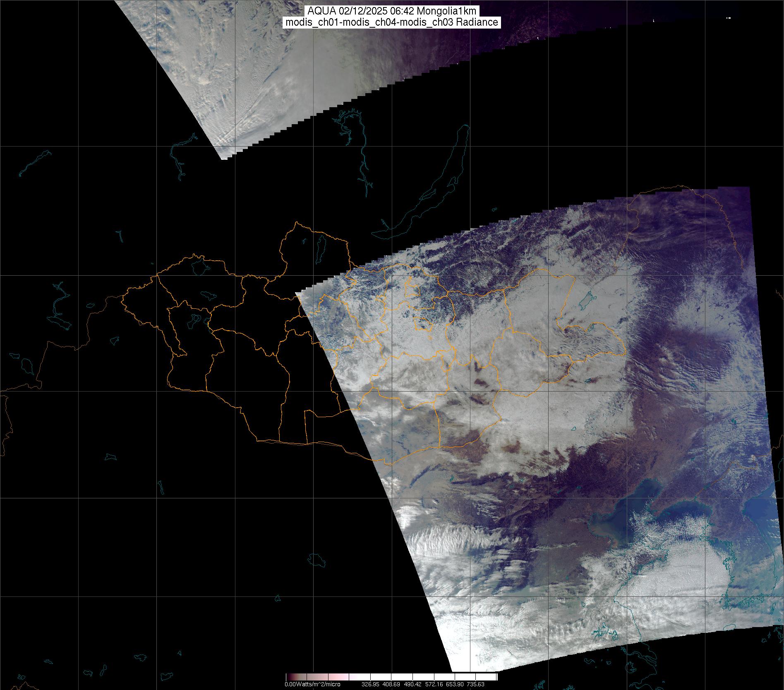Click the bright white clouds at swath bottom
784x690 pixels.
[x=496, y=637]
